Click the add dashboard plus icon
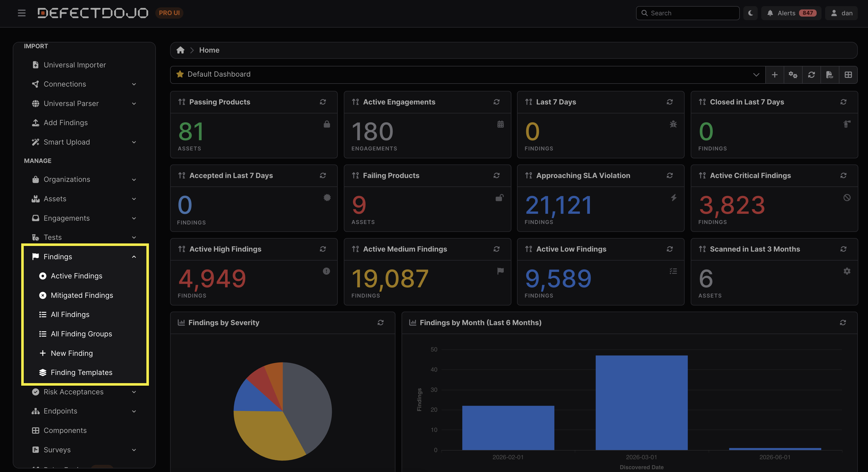This screenshot has height=472, width=868. [775, 75]
